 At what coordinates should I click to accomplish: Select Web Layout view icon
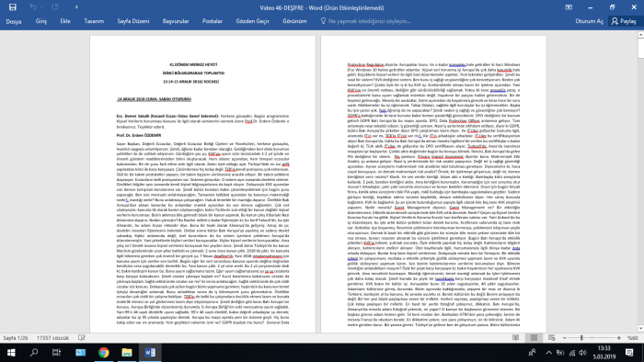click(x=552, y=338)
